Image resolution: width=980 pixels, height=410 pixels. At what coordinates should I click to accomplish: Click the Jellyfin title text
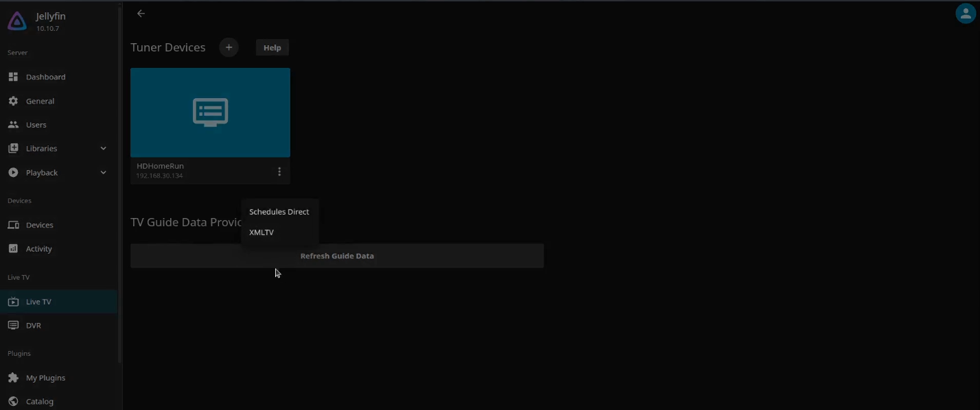(51, 16)
